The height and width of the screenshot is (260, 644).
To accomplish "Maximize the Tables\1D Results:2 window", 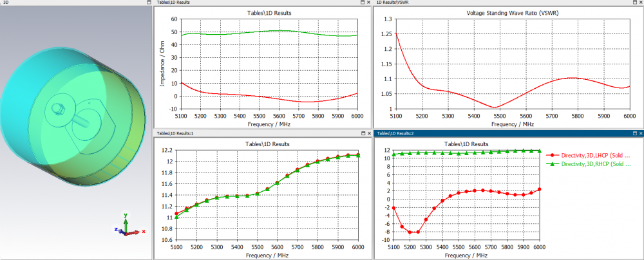I will (634, 133).
